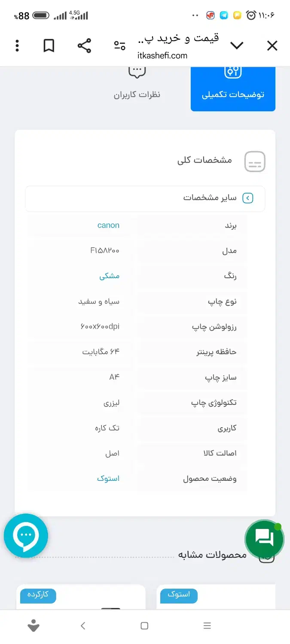This screenshot has width=290, height=644.
Task: Select the استوک product status link
Action: tap(109, 478)
